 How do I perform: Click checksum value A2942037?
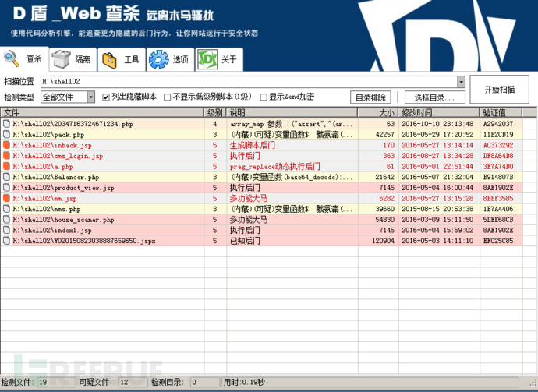coord(498,124)
